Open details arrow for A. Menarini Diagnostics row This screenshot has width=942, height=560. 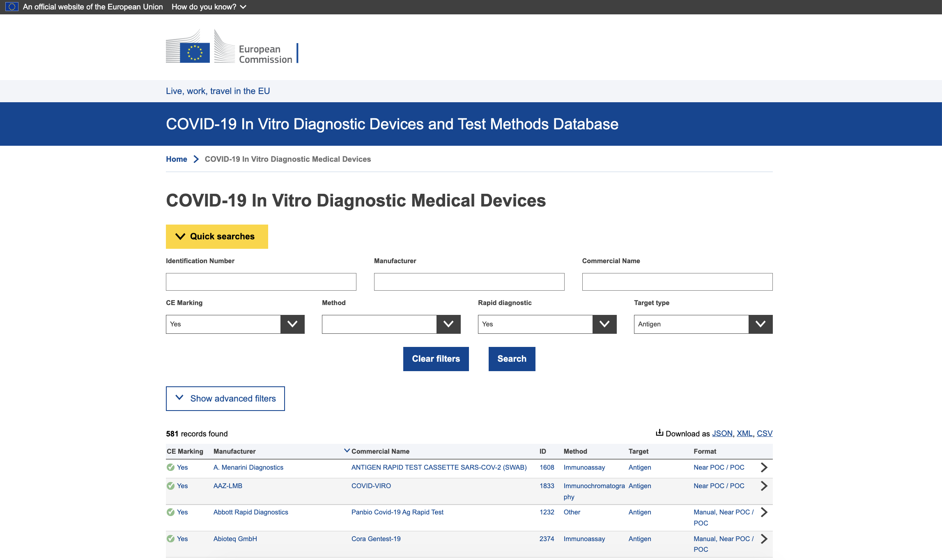click(764, 467)
